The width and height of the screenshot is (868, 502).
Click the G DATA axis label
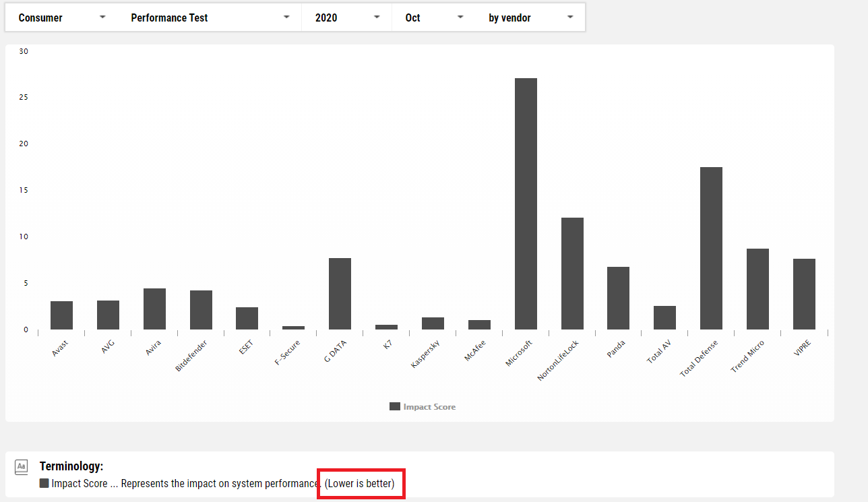[x=335, y=350]
